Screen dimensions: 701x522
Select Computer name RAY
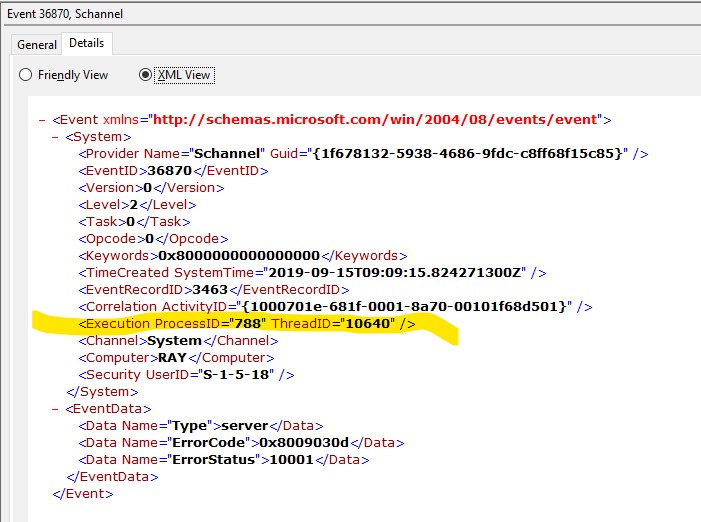pyautogui.click(x=172, y=358)
